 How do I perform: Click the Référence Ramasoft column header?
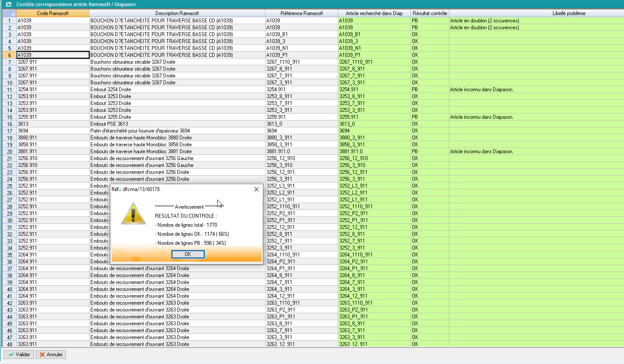click(301, 13)
